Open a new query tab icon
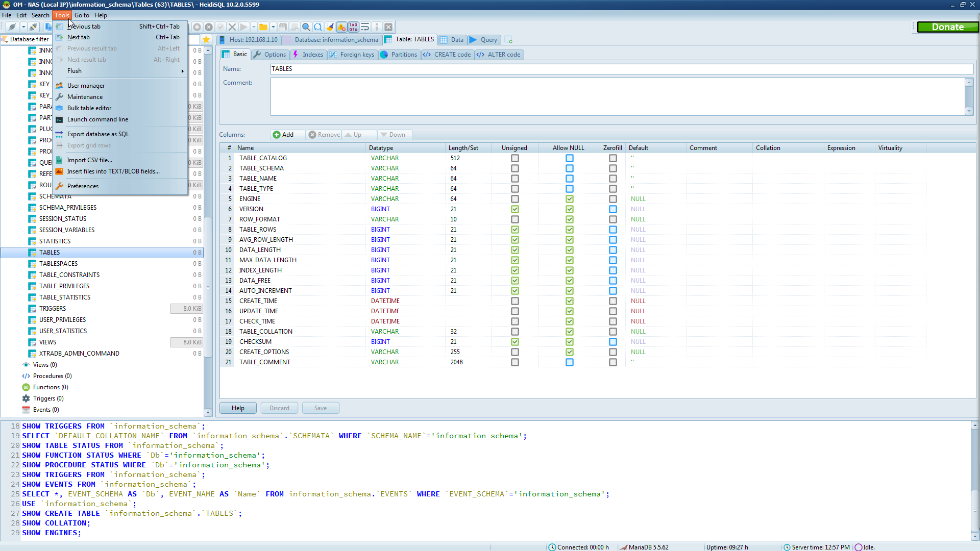The width and height of the screenshot is (980, 551). (x=508, y=40)
